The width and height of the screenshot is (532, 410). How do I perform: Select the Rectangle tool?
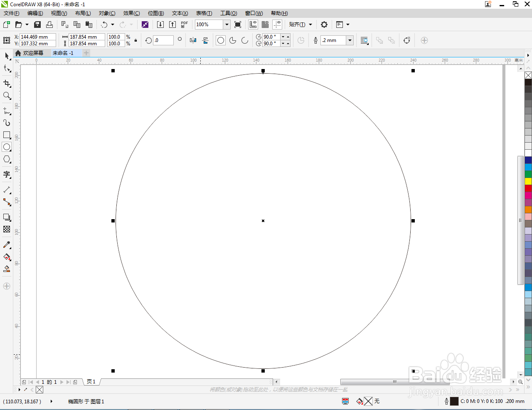coord(7,135)
